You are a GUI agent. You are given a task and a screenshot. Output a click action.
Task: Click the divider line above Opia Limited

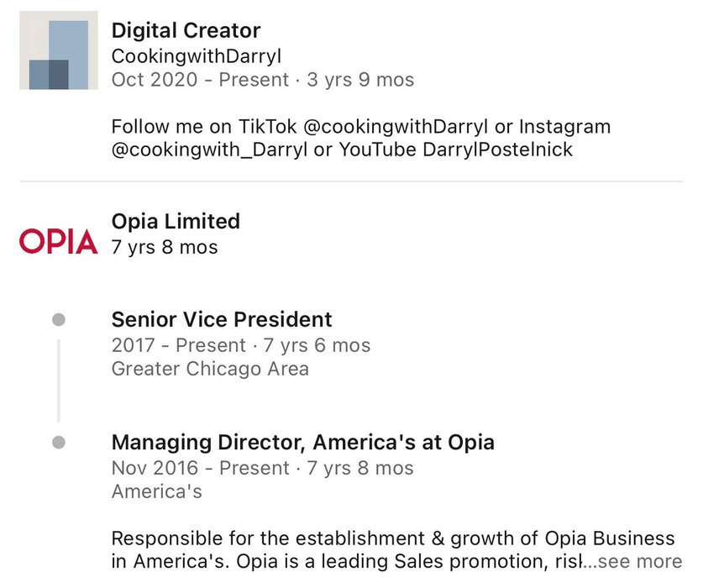351,181
